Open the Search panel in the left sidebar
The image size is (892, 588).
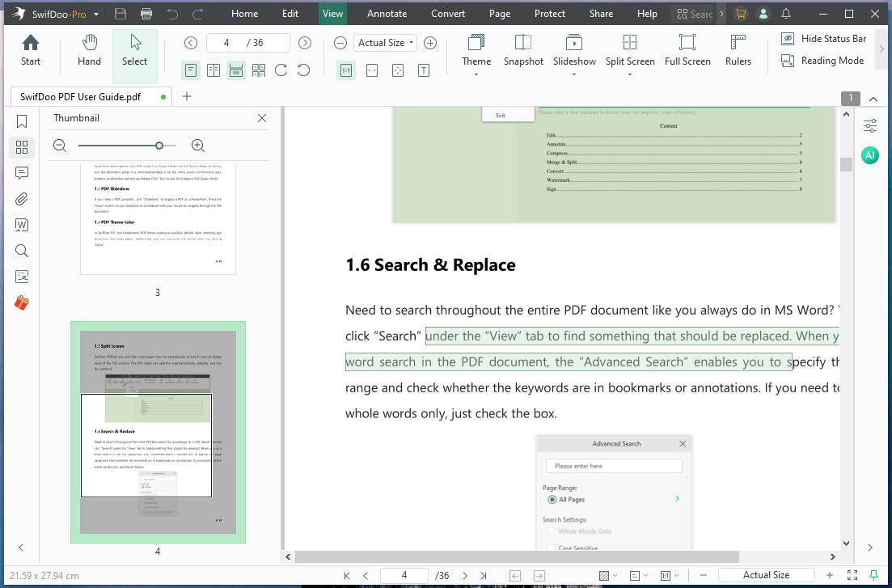pyautogui.click(x=21, y=251)
